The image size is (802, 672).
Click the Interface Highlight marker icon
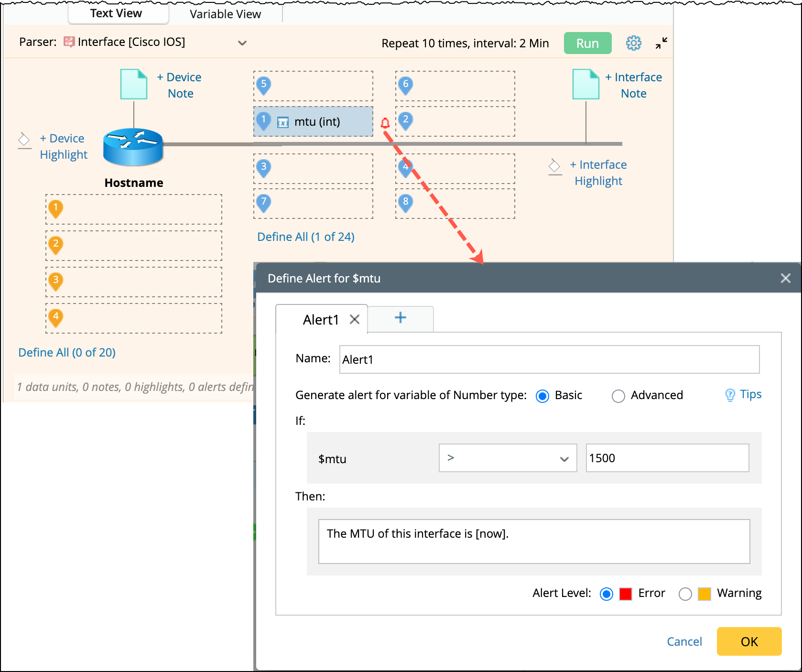[555, 167]
